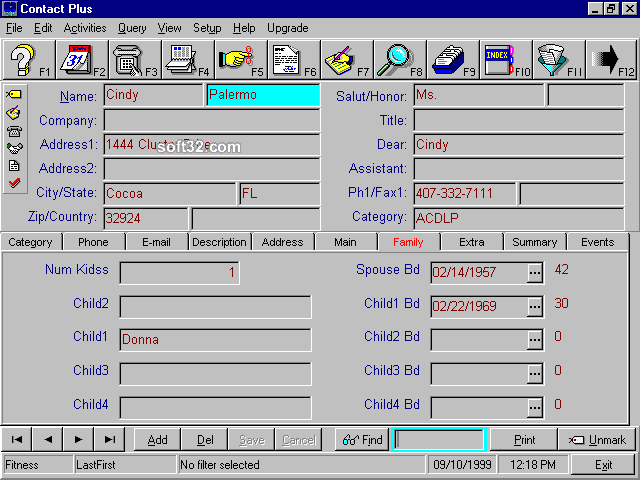Switch to the Extra tab
Screen dimensions: 640x480
point(471,242)
